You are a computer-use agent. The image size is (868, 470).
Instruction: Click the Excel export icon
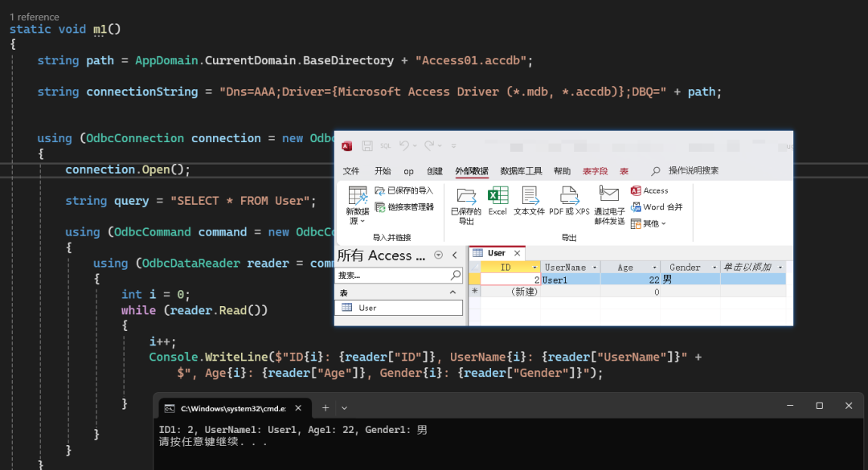click(497, 196)
